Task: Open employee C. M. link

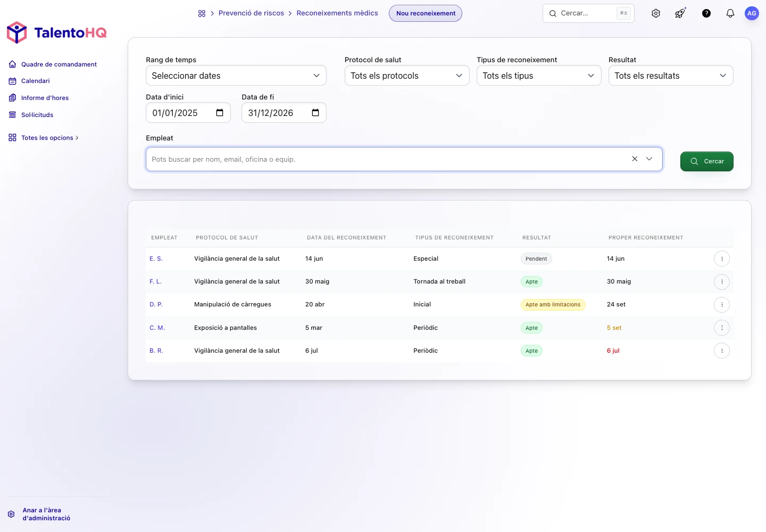Action: [x=157, y=328]
